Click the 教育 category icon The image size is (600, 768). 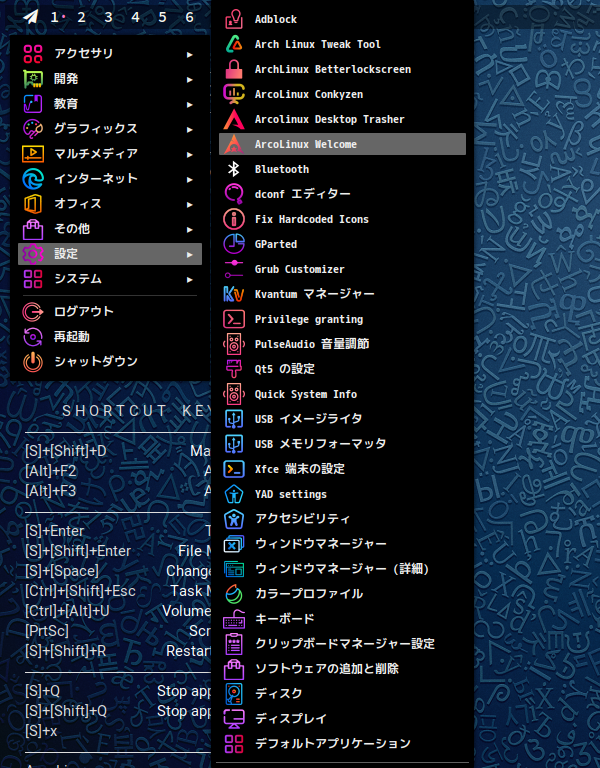pyautogui.click(x=33, y=104)
